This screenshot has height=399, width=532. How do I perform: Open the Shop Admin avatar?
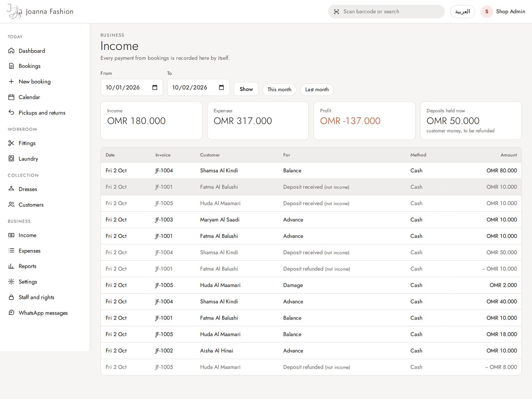pyautogui.click(x=486, y=12)
